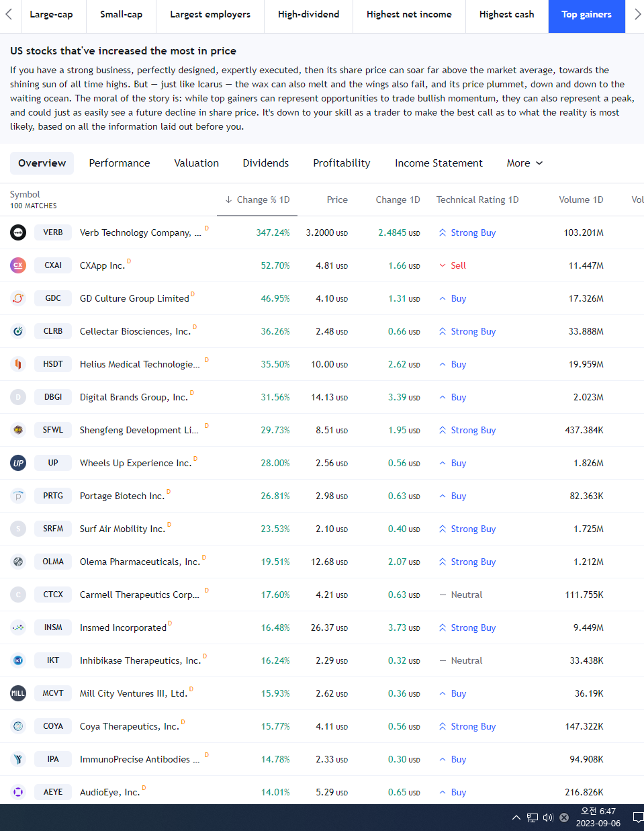This screenshot has width=644, height=831.
Task: Sort by the Price column header
Action: [337, 200]
